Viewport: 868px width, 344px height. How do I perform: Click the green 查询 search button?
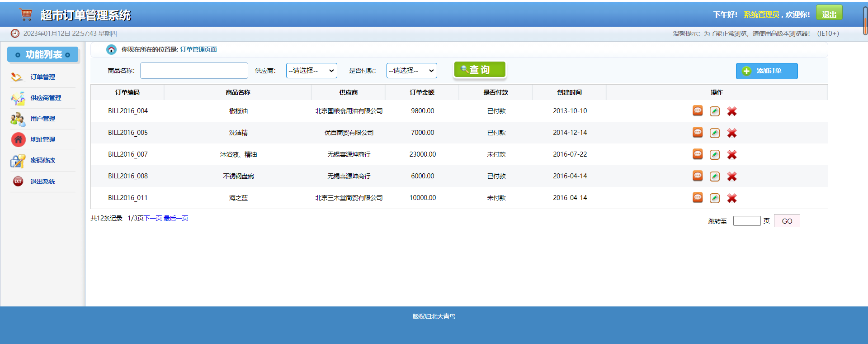tap(480, 70)
